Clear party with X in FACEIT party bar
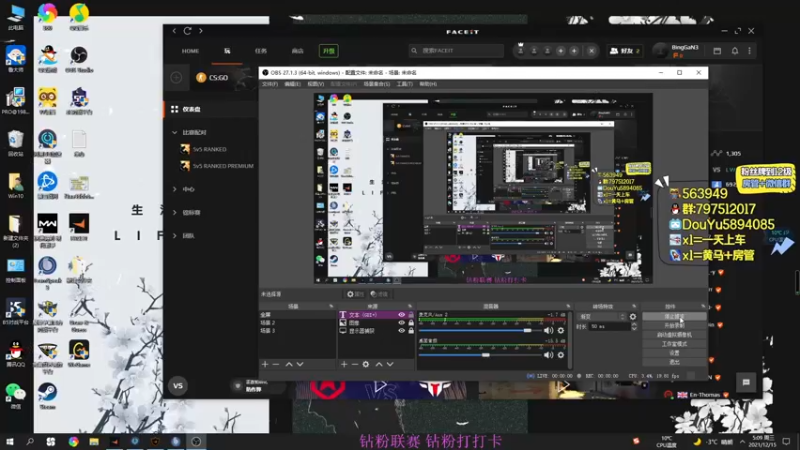The image size is (800, 450). point(591,51)
